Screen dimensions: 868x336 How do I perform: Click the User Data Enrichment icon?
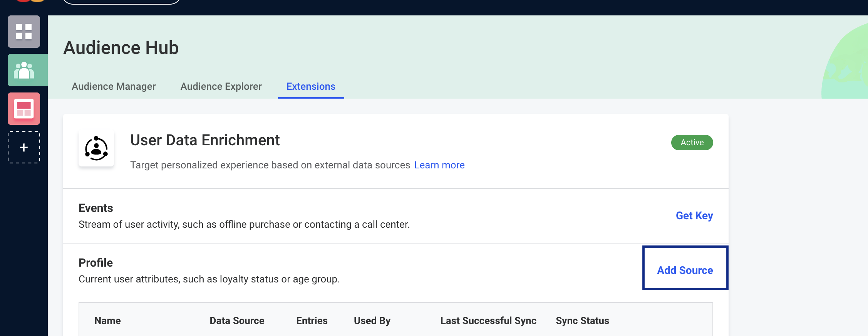coord(96,148)
